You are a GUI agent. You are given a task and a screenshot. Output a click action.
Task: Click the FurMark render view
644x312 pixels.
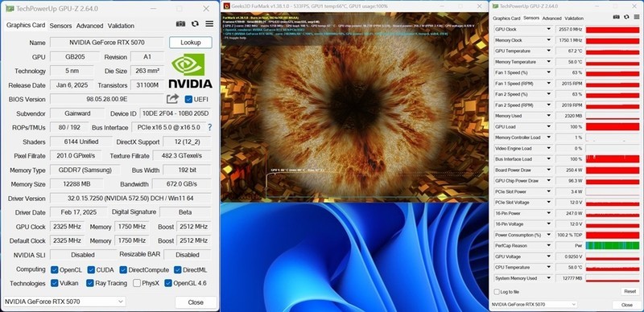355,108
